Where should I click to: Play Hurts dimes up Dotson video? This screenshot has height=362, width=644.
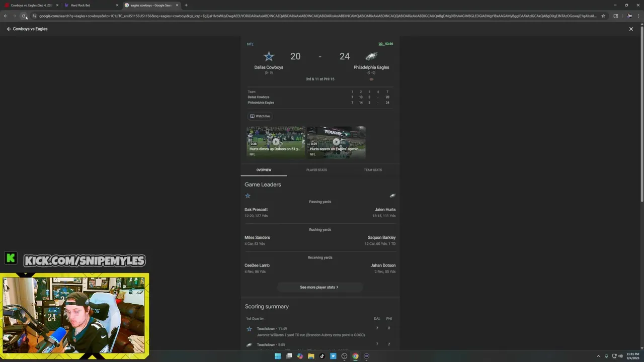(276, 142)
